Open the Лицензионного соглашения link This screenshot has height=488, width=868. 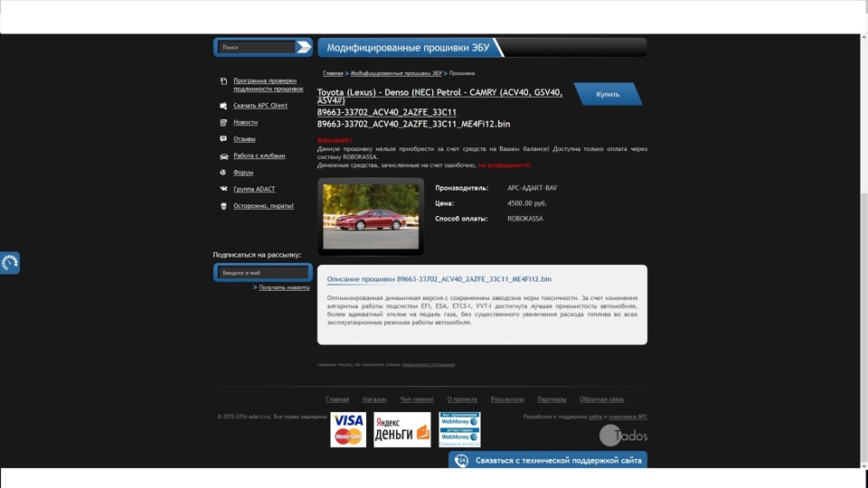[428, 364]
